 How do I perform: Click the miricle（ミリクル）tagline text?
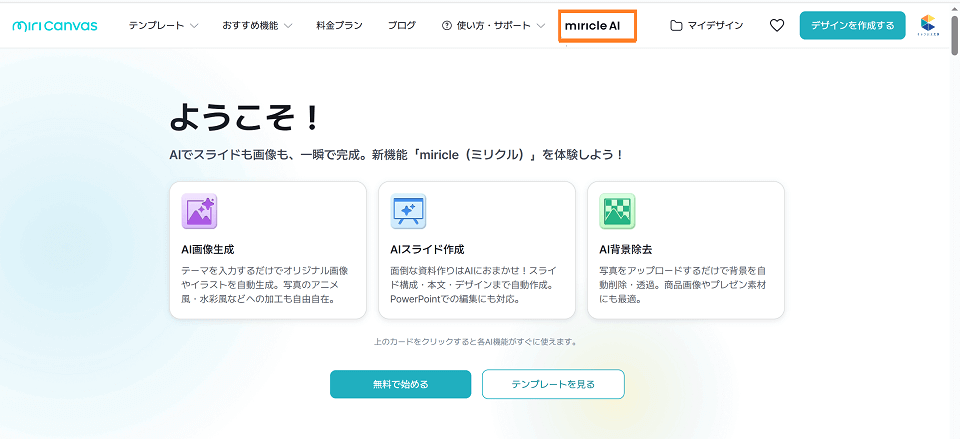[x=396, y=154]
